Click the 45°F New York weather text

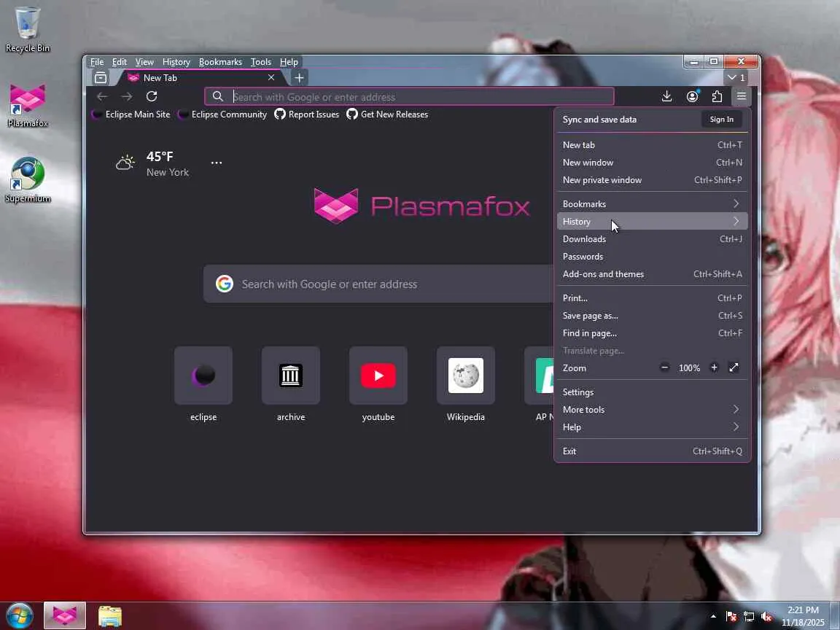(167, 164)
